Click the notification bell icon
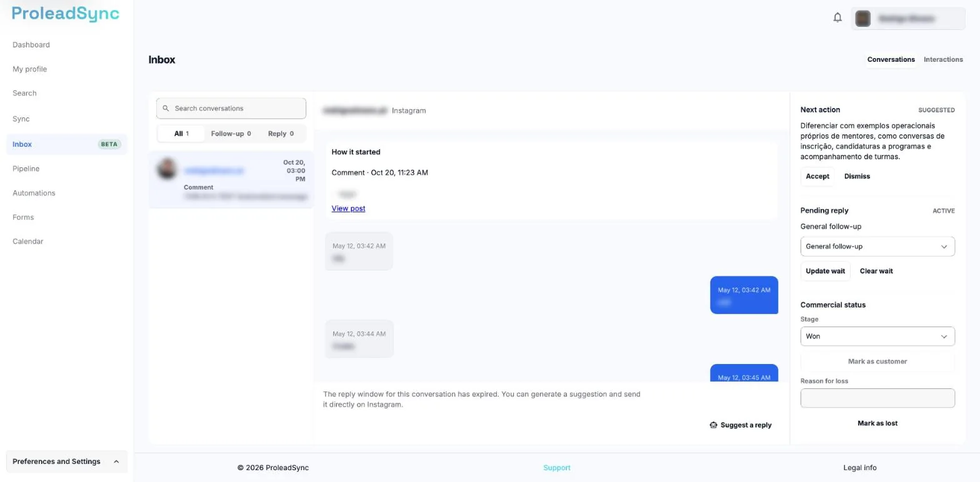 coord(837,17)
